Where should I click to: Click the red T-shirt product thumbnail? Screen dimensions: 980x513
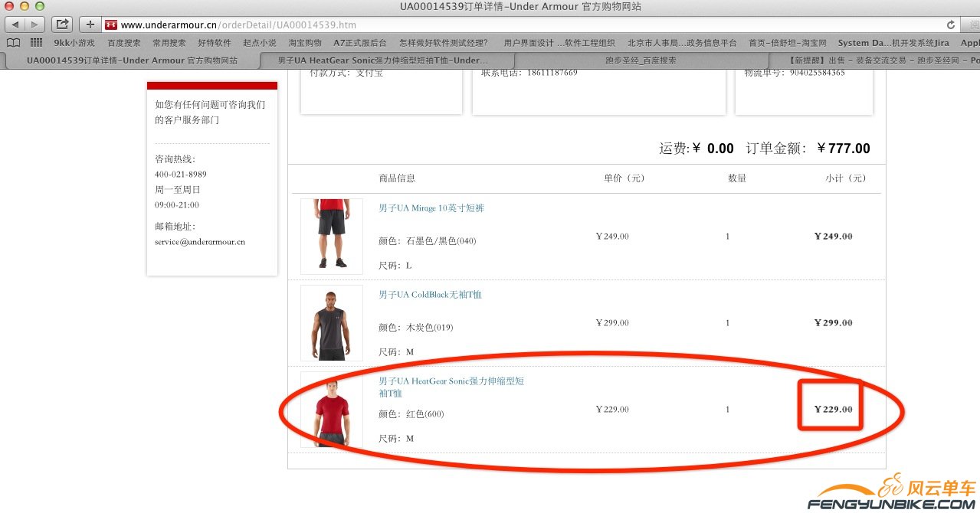click(x=331, y=410)
